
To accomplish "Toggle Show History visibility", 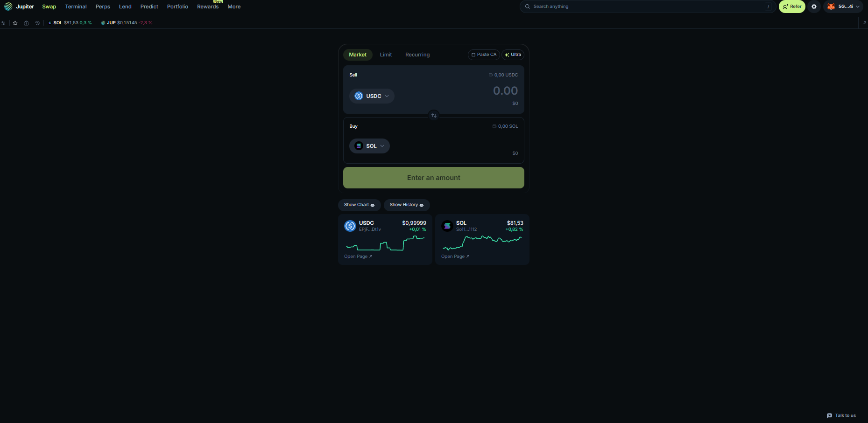I will tap(406, 205).
